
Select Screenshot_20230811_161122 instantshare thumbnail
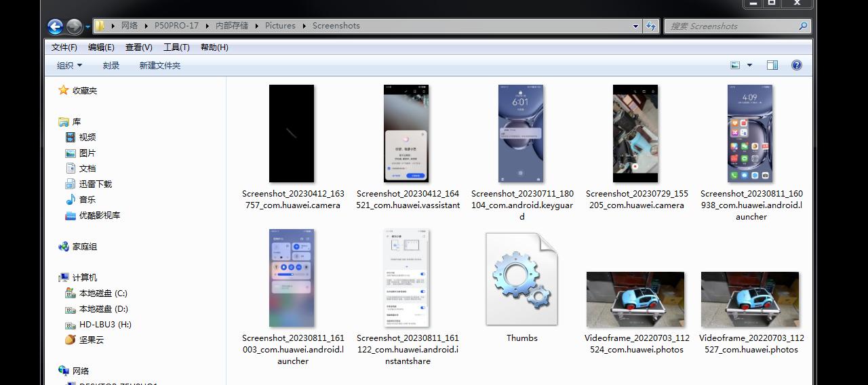coord(406,278)
